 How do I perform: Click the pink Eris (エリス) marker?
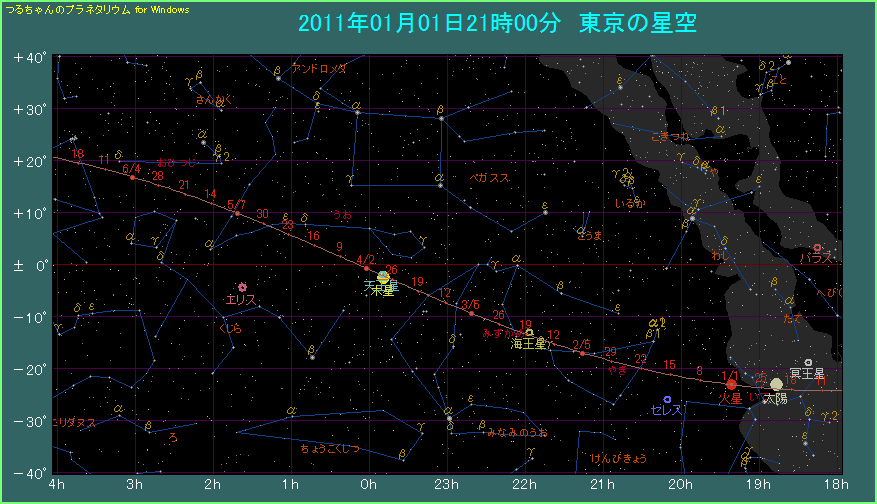pyautogui.click(x=242, y=287)
